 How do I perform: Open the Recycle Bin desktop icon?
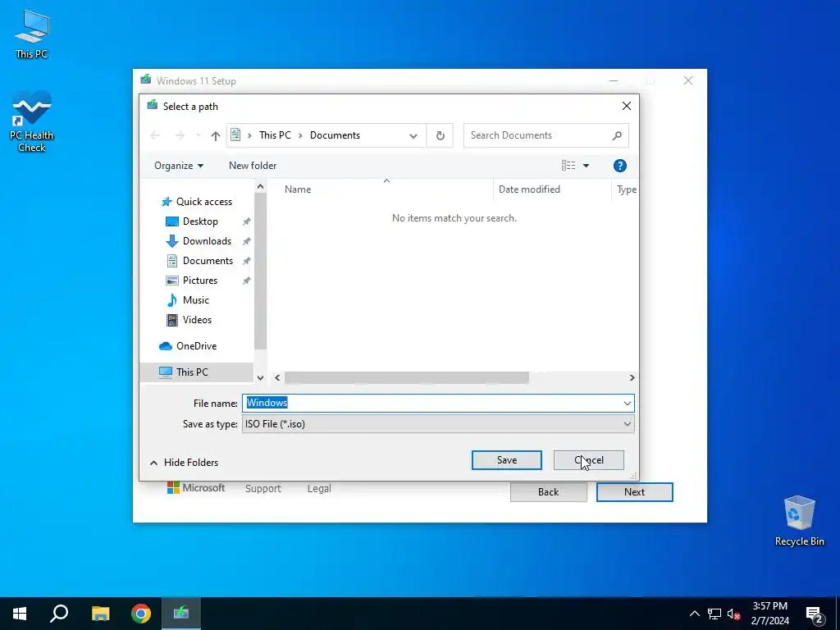coord(799,521)
